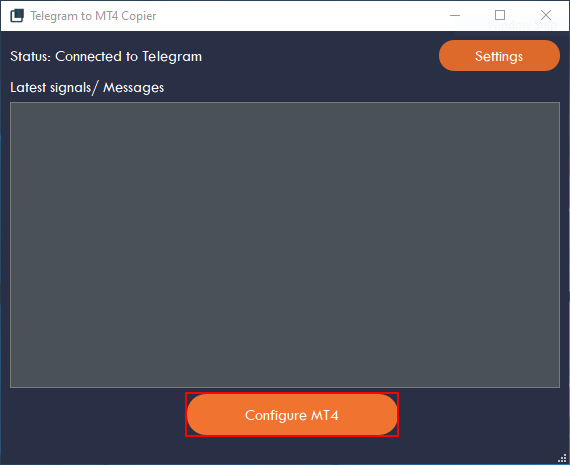Focus the empty gray signals message area
The height and width of the screenshot is (465, 570).
(285, 245)
